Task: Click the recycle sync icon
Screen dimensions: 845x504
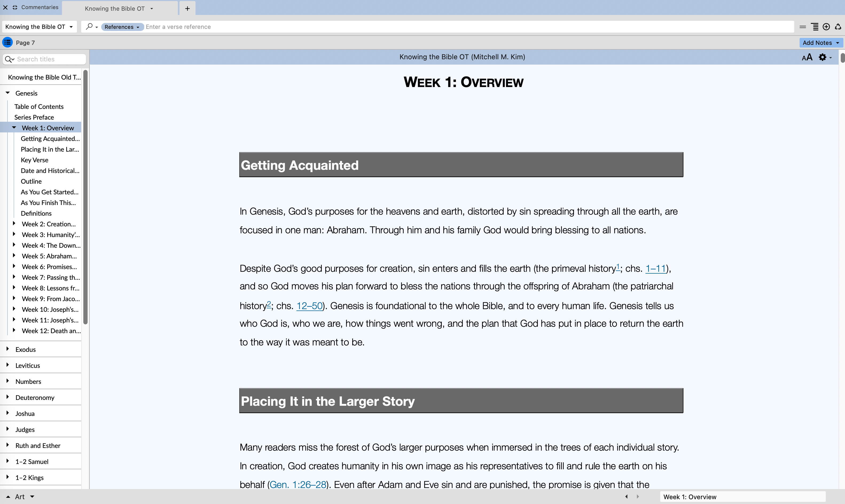Action: [x=838, y=27]
